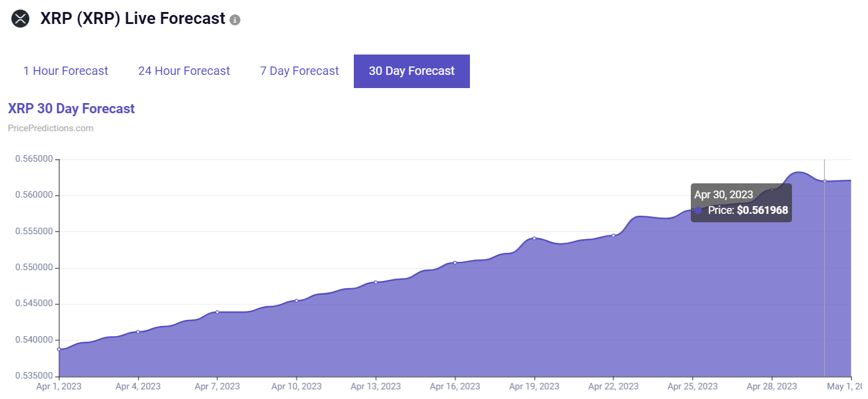Click the XRP 30 Day Forecast chart title

pyautogui.click(x=71, y=108)
